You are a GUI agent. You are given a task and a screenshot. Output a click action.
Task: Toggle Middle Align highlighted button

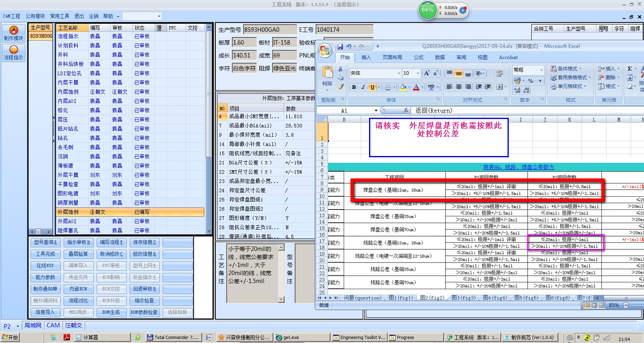pos(458,74)
